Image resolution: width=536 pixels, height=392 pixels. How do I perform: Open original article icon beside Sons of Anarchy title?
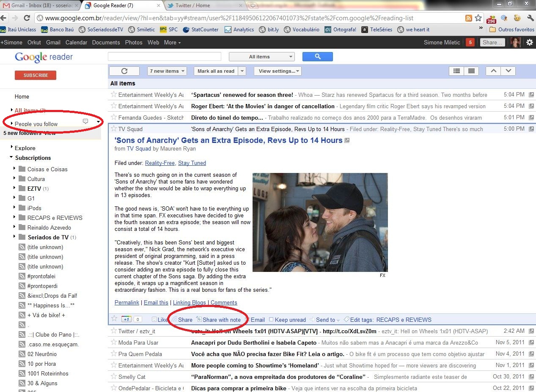[x=347, y=140]
